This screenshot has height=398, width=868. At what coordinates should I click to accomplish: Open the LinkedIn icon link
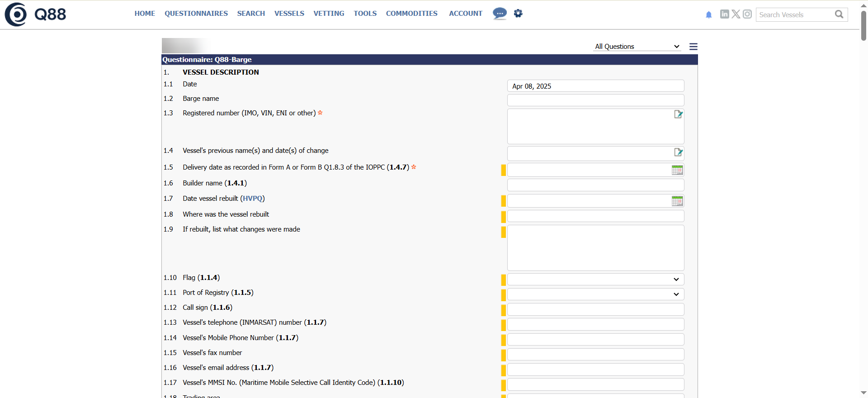[x=724, y=14]
